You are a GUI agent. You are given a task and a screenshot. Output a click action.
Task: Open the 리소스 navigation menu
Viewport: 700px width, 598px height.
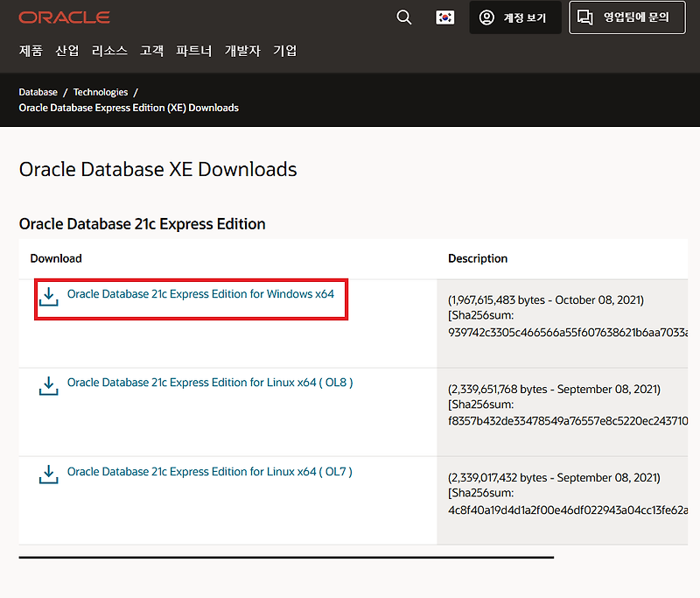point(108,51)
